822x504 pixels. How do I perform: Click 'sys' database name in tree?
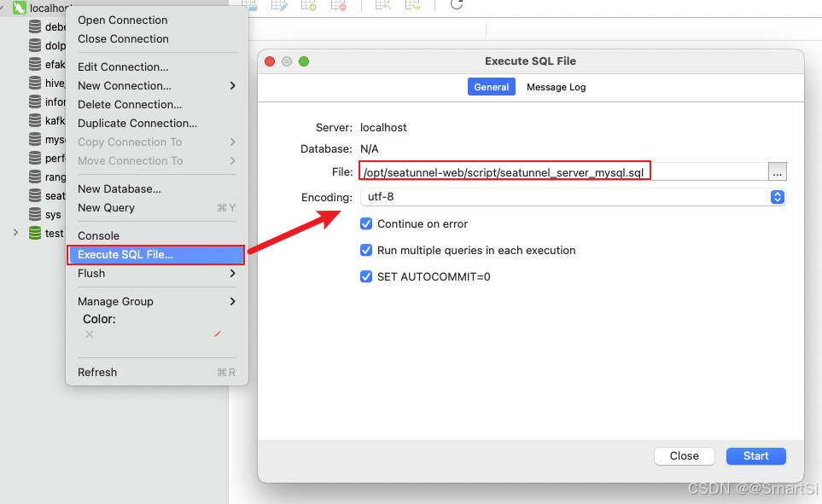point(53,215)
